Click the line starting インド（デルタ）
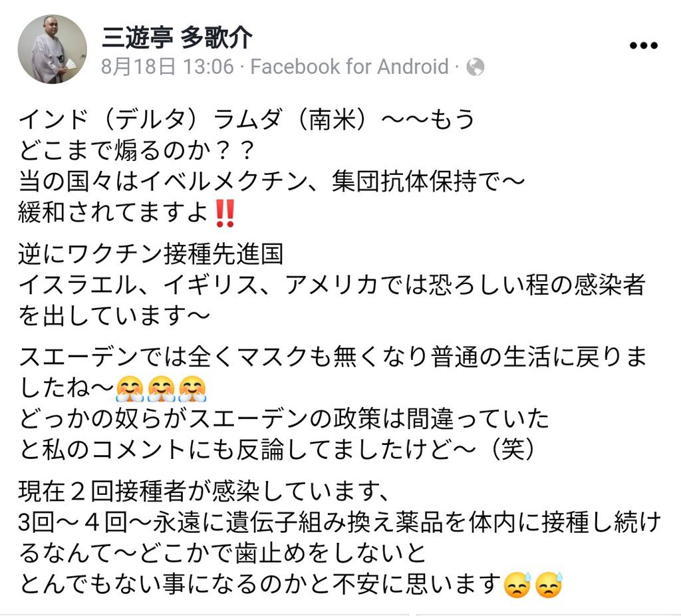This screenshot has width=681, height=616. click(x=246, y=119)
